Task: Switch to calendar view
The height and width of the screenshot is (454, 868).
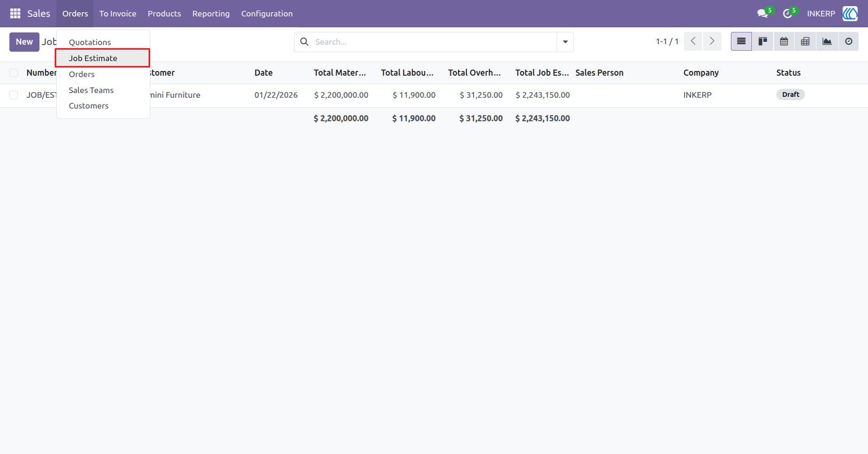Action: click(784, 41)
